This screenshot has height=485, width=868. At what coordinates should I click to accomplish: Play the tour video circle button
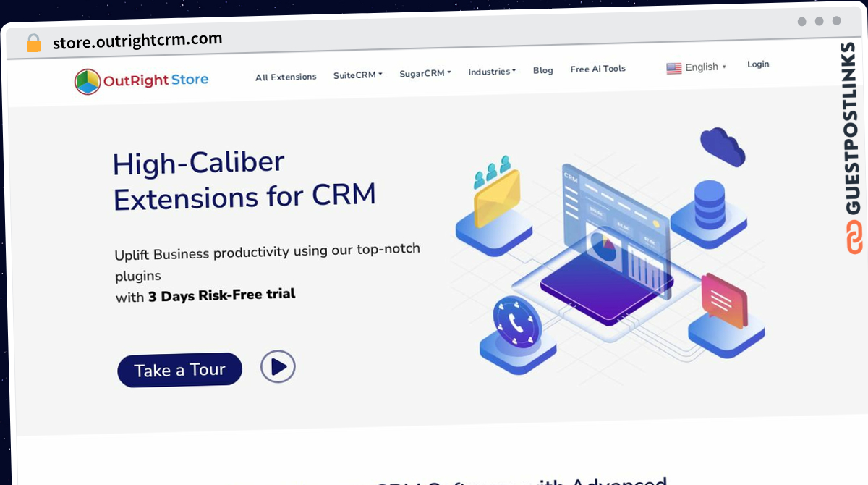click(278, 367)
